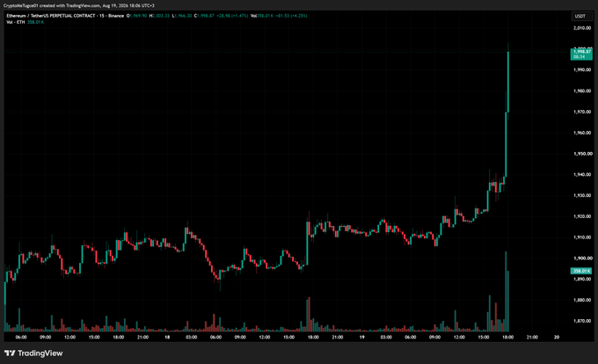598x364 pixels.
Task: Click the 1,920.00 price axis label
Action: click(x=582, y=216)
